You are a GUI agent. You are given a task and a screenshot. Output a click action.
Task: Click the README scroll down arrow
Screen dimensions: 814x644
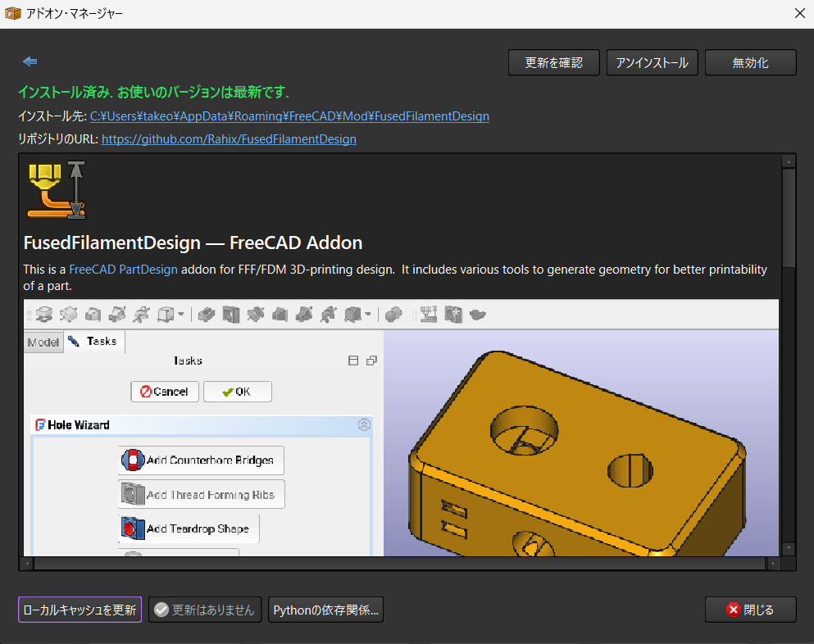click(x=789, y=548)
